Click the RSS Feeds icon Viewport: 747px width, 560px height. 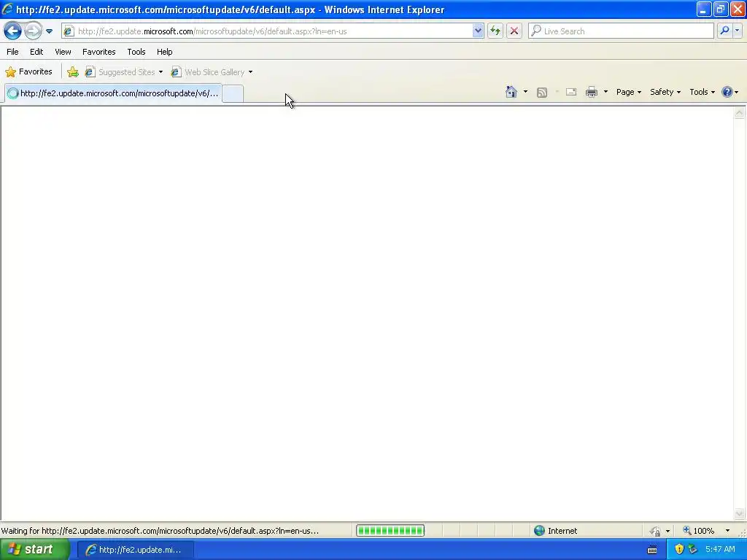542,93
